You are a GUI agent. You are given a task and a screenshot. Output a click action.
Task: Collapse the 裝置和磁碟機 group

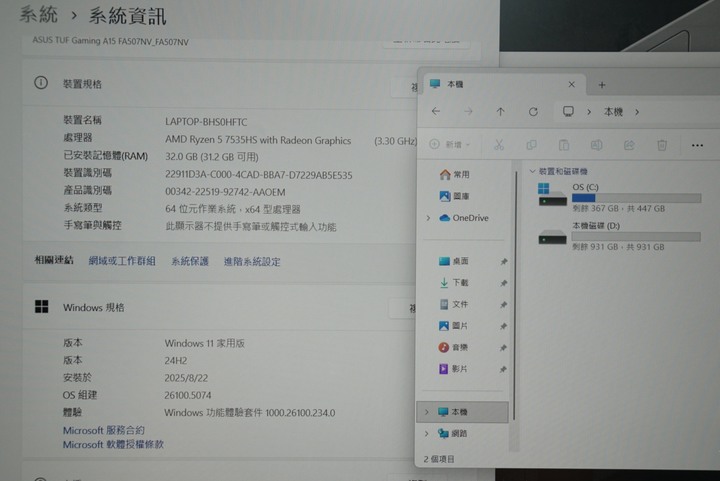(532, 171)
